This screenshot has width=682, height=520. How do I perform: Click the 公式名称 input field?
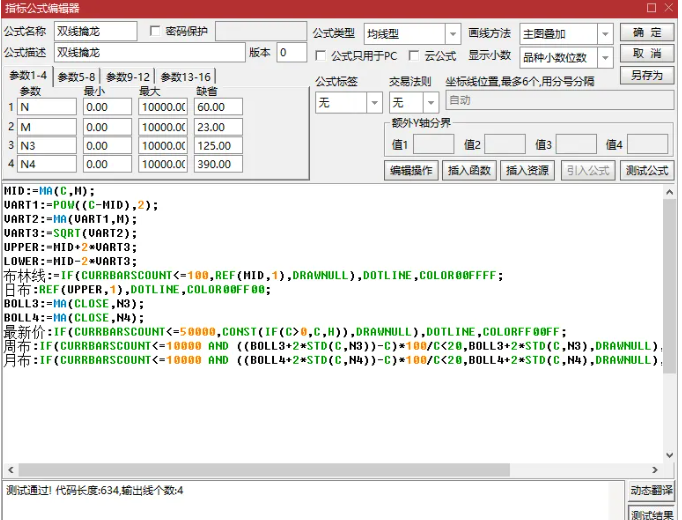pyautogui.click(x=96, y=31)
